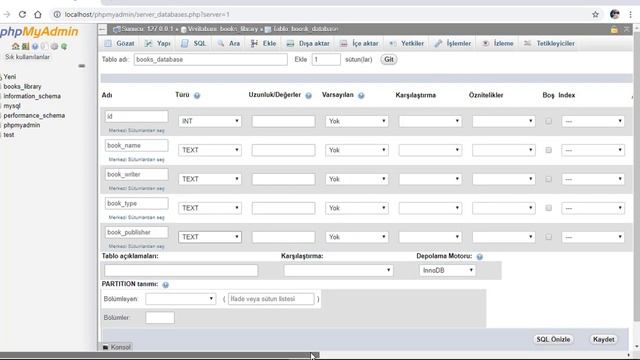Collapse the navigation panel link icon
This screenshot has width=640, height=360.
pyautogui.click(x=82, y=66)
